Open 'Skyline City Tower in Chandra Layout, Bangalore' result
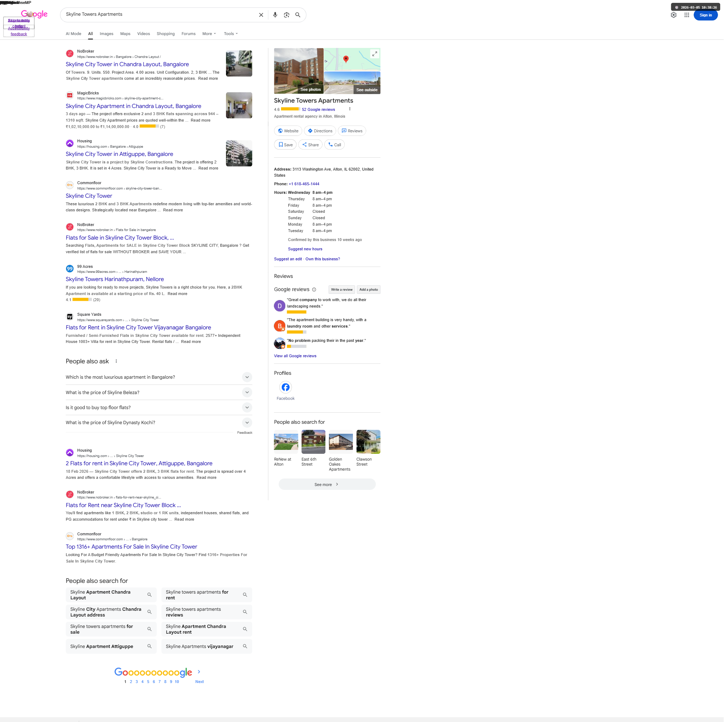The height and width of the screenshot is (722, 728). coord(128,64)
